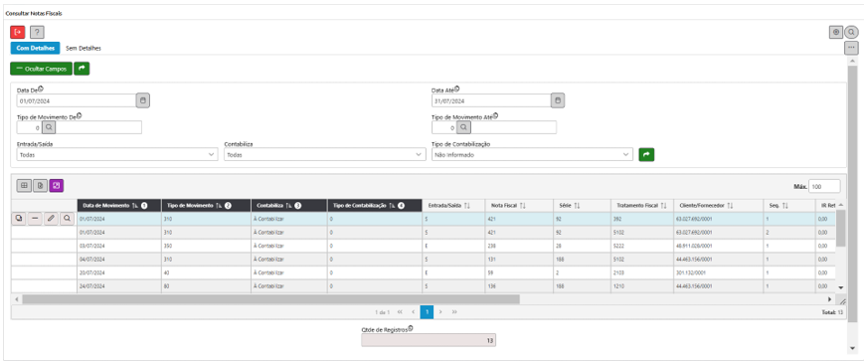Click the table horizontal scrollbar thumb

tap(270, 299)
